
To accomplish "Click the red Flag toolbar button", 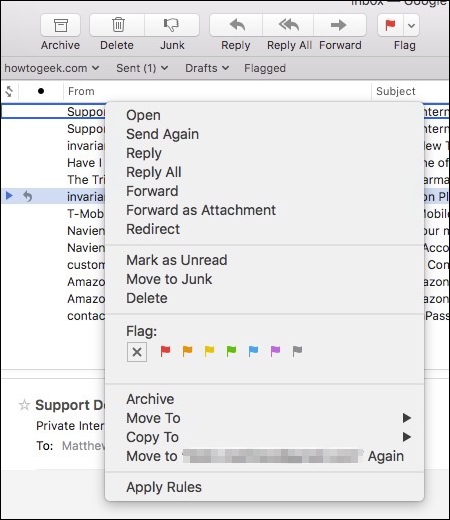I will click(390, 25).
